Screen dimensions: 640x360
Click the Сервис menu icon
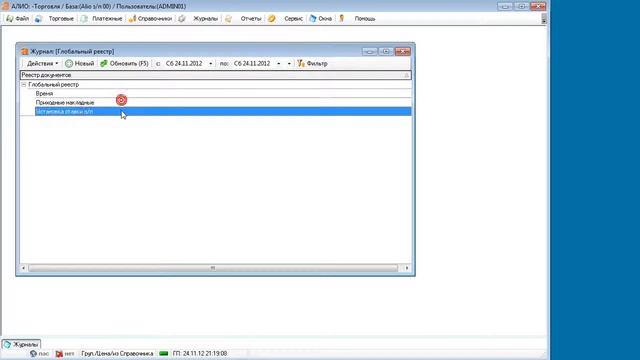coord(272,19)
